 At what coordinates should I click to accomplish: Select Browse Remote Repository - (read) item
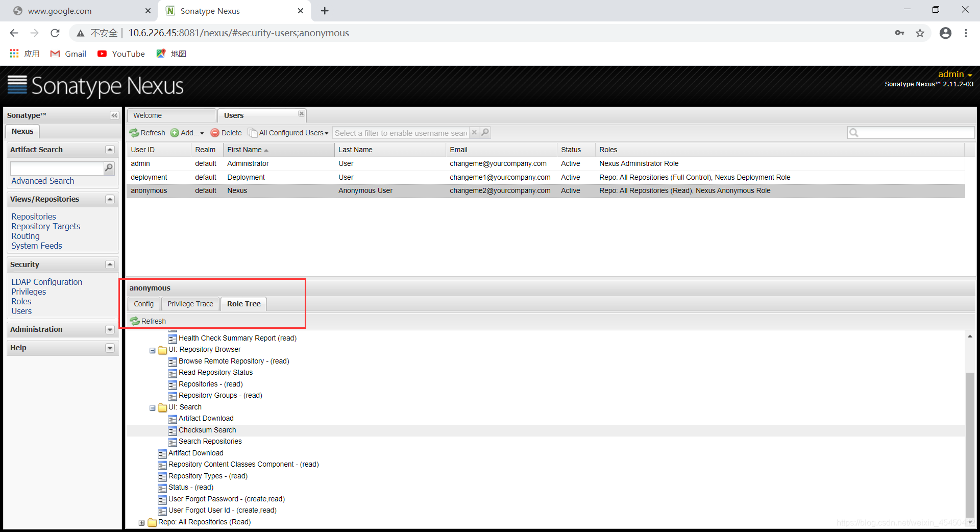tap(234, 361)
